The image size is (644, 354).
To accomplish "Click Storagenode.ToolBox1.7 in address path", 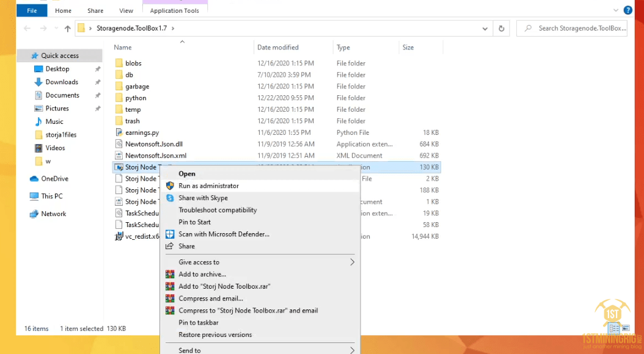I will 132,28.
